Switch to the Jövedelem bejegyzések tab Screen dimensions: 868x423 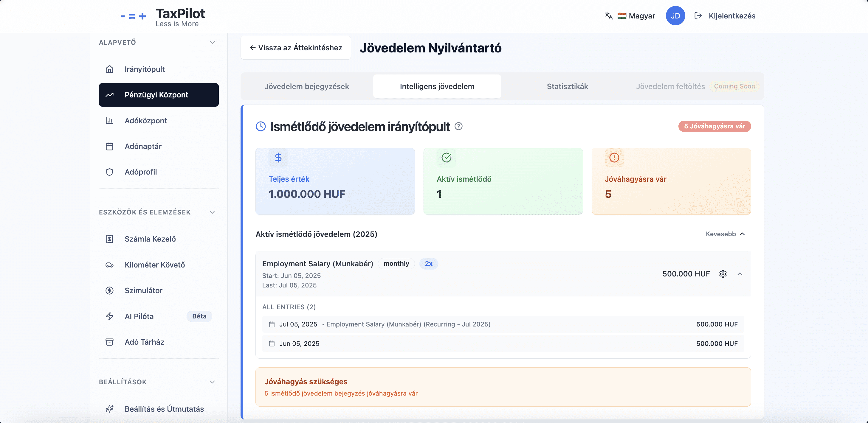tap(307, 87)
